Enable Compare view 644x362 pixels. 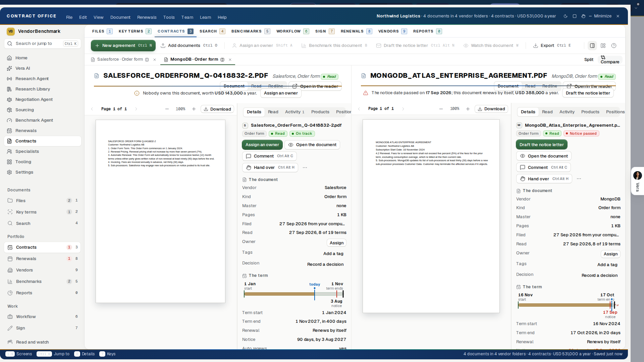(x=610, y=60)
